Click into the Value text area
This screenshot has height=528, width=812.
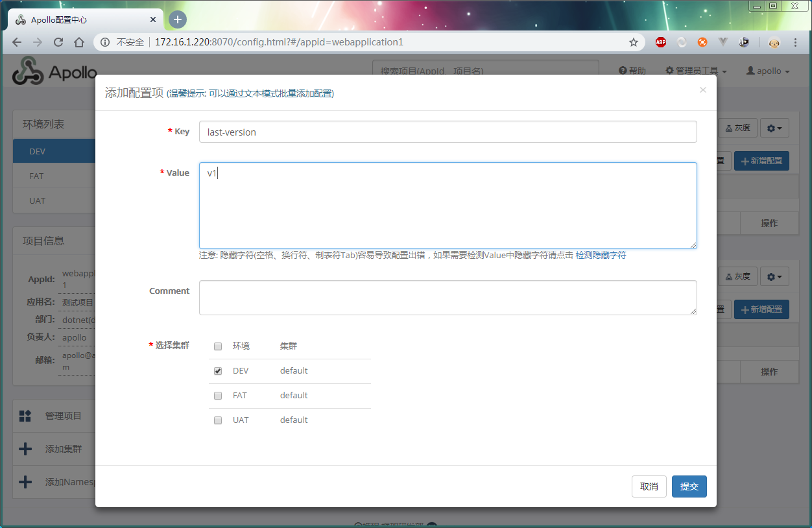pyautogui.click(x=448, y=206)
